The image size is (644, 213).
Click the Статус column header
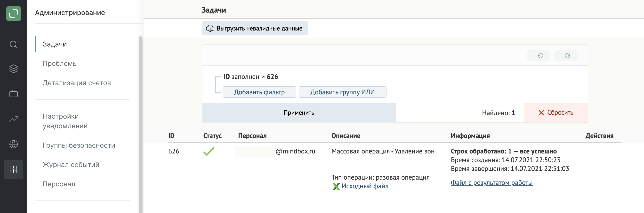[x=212, y=136]
